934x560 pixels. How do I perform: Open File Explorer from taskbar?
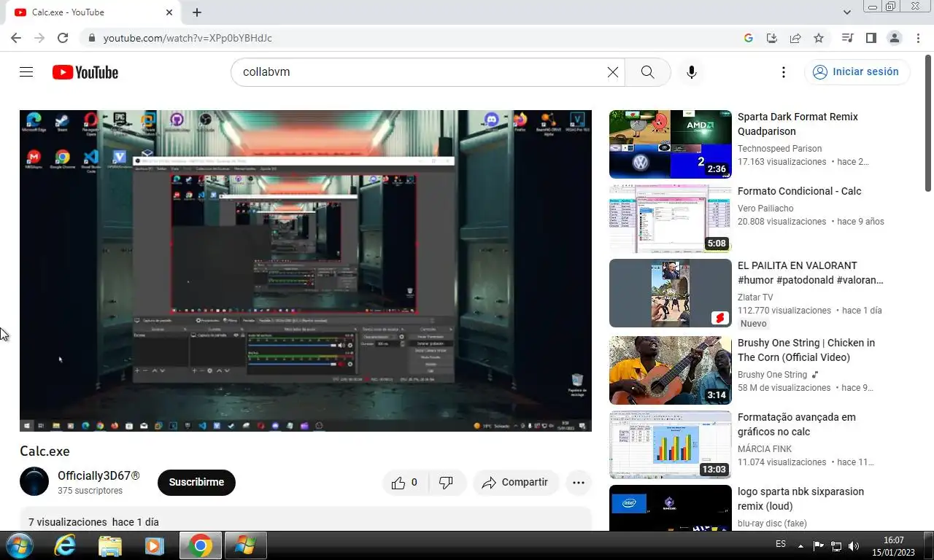tap(110, 545)
